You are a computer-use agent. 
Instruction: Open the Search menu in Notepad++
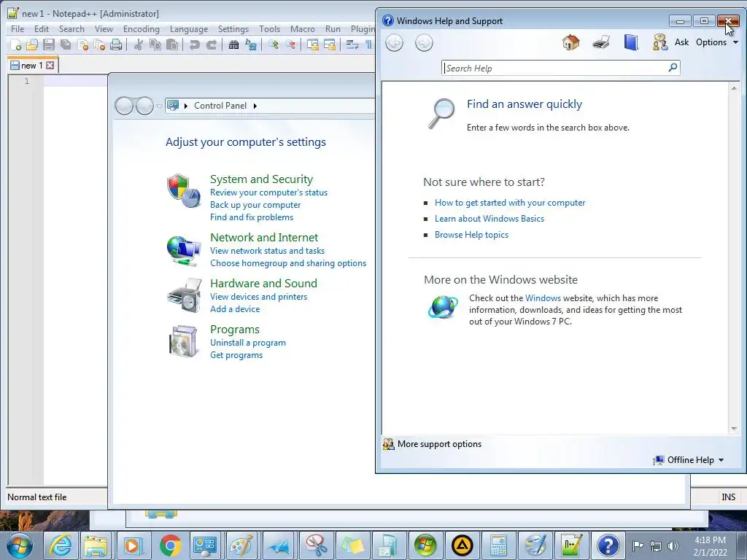[71, 29]
